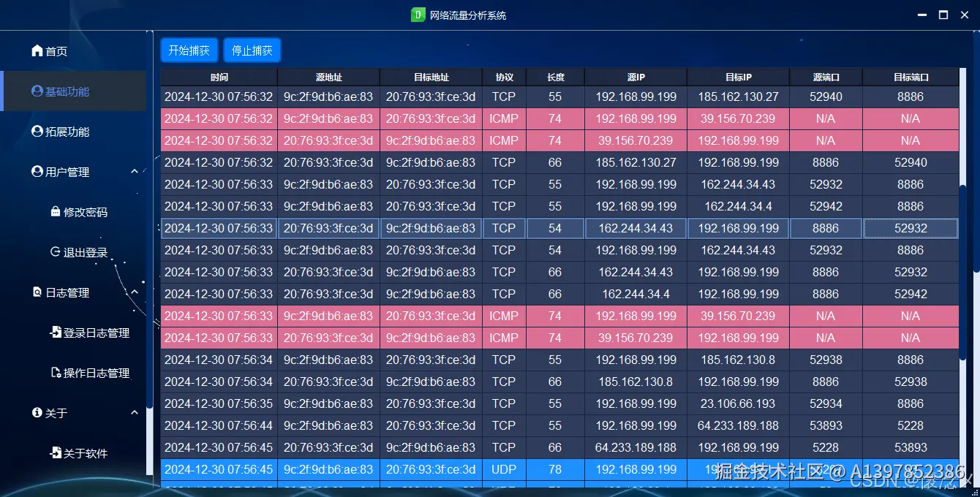This screenshot has height=497, width=980.
Task: Open 关于软件 in the sidebar
Action: (73, 453)
